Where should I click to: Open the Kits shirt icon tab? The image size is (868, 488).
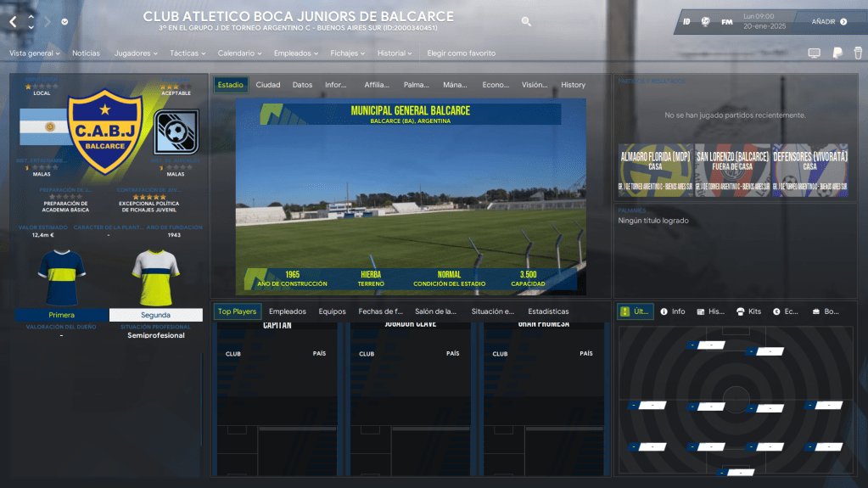click(x=749, y=311)
